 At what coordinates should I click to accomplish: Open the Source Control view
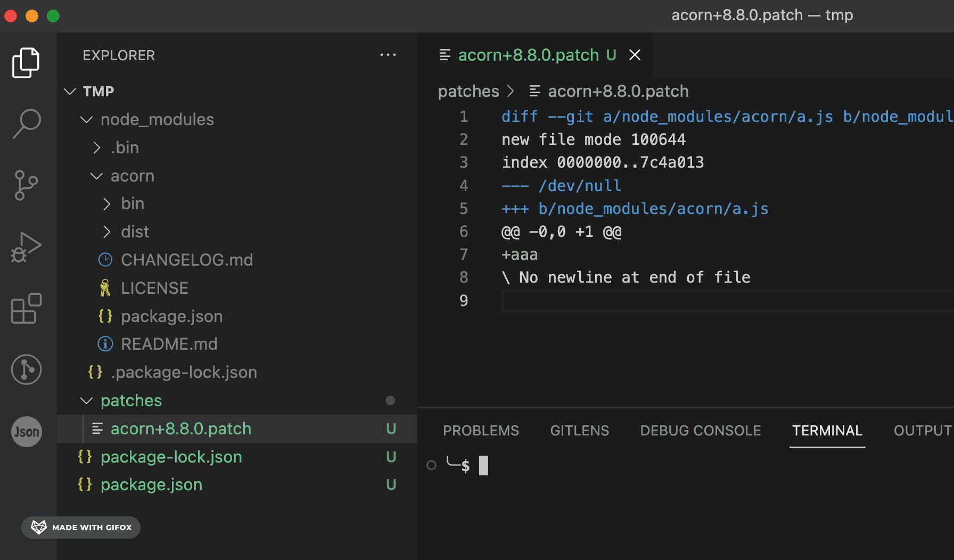26,185
